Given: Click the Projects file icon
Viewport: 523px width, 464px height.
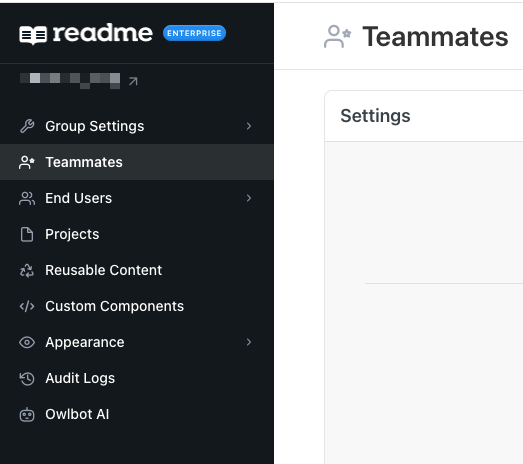Looking at the screenshot, I should (x=27, y=234).
